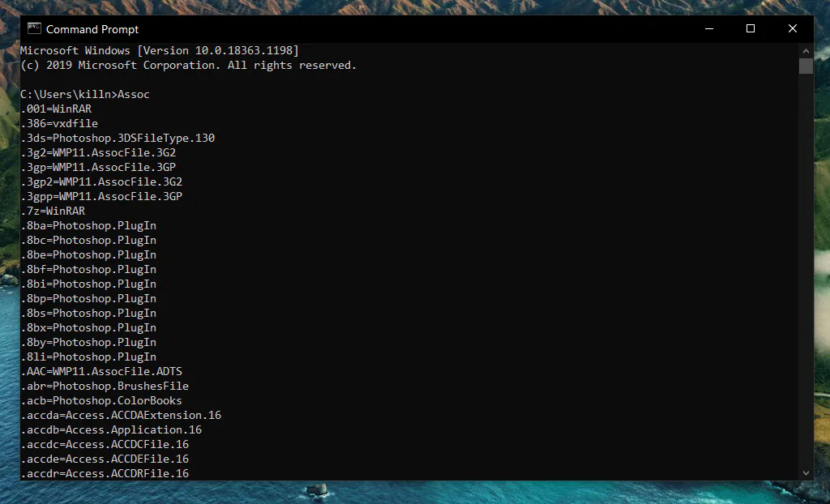Click the .3ds=Photoshop.3DSFileType.130 line
The height and width of the screenshot is (504, 830).
[118, 139]
